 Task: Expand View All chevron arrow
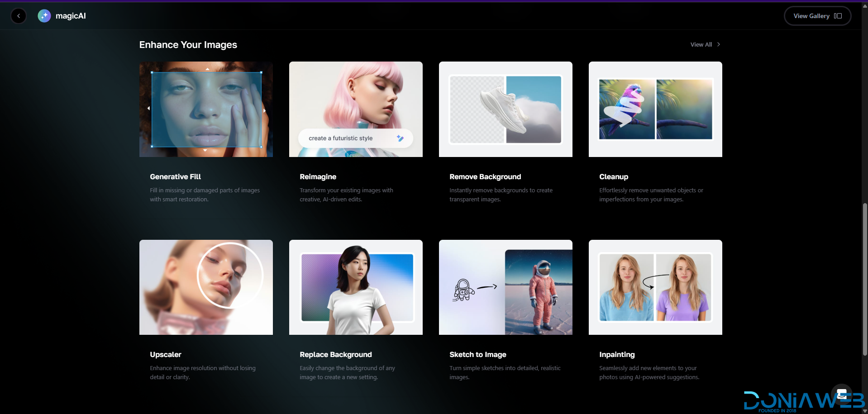(x=719, y=44)
